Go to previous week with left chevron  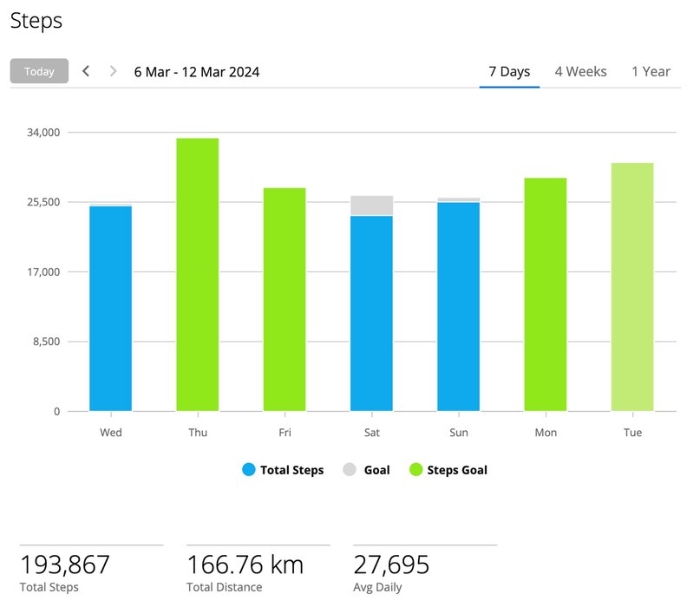pos(86,71)
